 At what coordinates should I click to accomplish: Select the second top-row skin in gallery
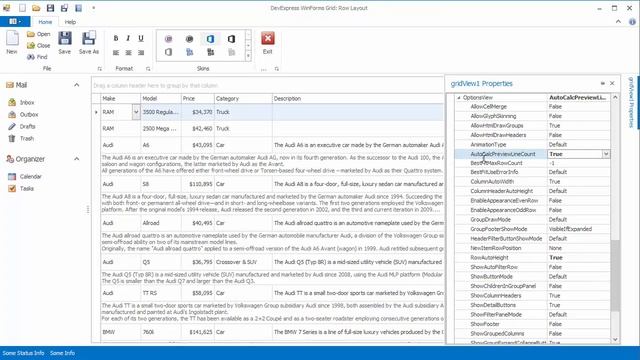189,39
